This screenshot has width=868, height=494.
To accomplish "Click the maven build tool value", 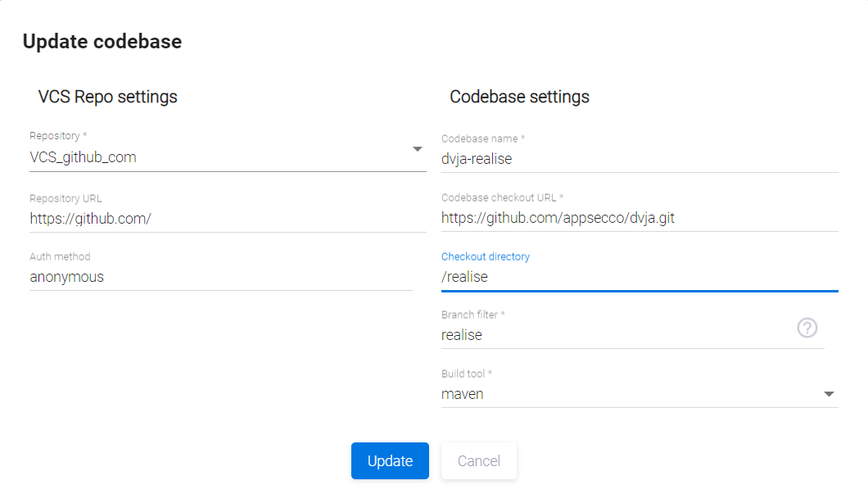I will [463, 394].
